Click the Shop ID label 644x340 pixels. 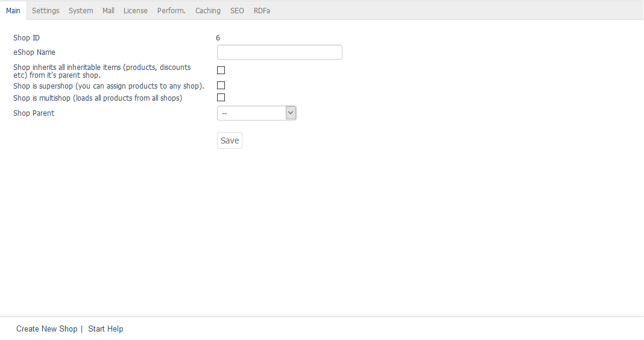point(27,38)
